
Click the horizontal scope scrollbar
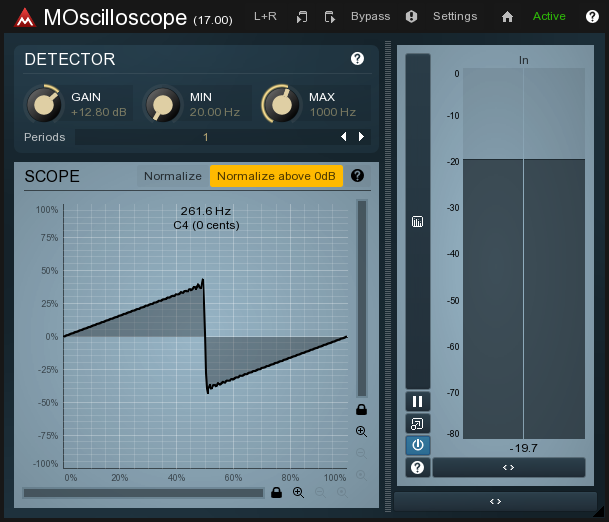click(143, 493)
